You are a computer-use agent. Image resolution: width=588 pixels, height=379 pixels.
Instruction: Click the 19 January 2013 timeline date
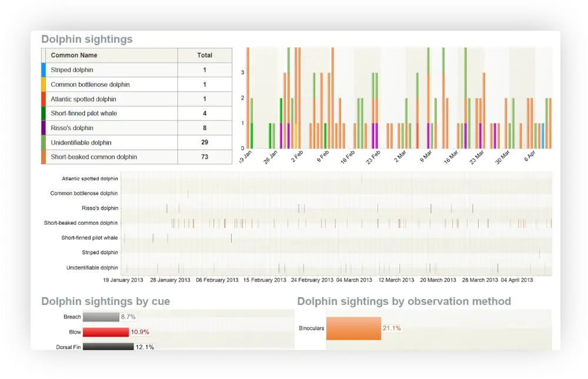(123, 280)
